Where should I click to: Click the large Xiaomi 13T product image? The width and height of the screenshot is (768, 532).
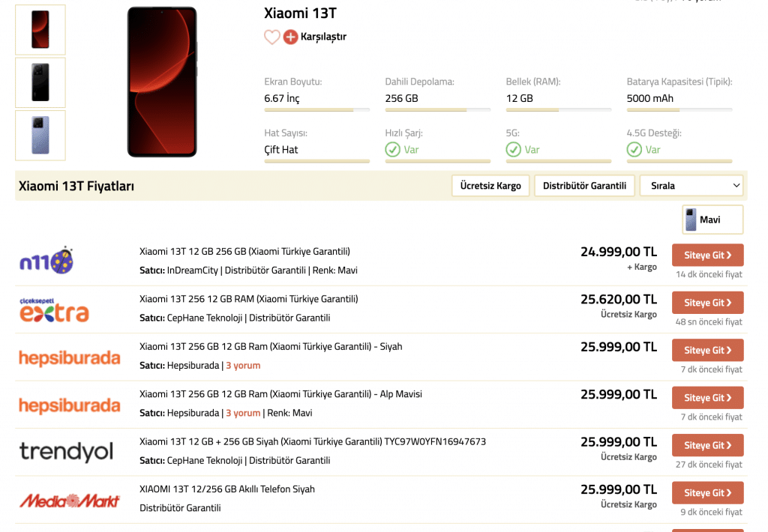click(162, 82)
